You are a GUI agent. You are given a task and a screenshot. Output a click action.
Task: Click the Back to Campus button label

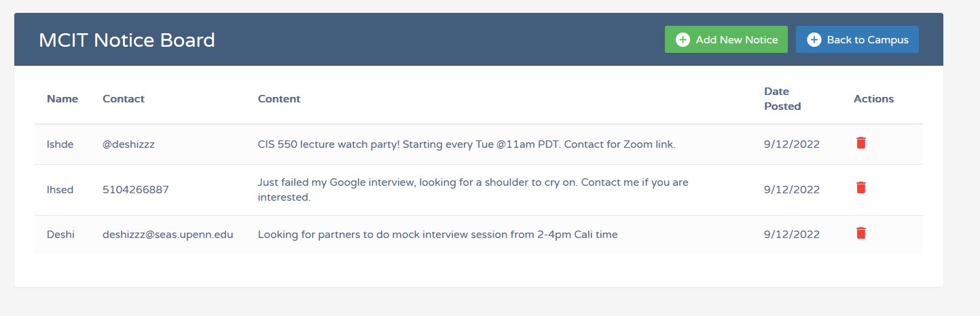tap(867, 40)
